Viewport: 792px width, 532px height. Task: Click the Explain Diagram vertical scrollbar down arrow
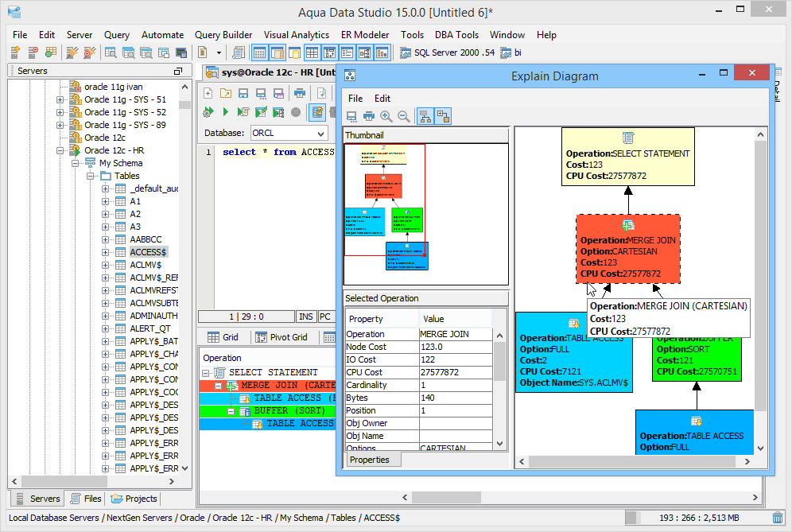coord(760,449)
